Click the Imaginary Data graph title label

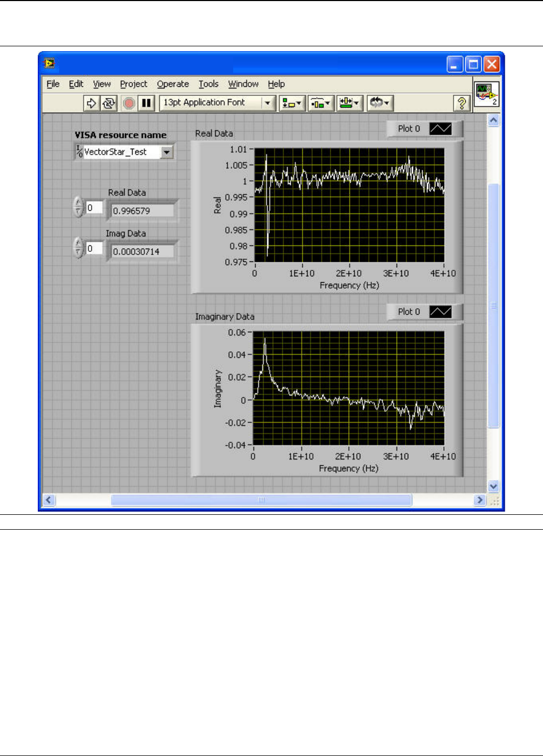pyautogui.click(x=225, y=317)
